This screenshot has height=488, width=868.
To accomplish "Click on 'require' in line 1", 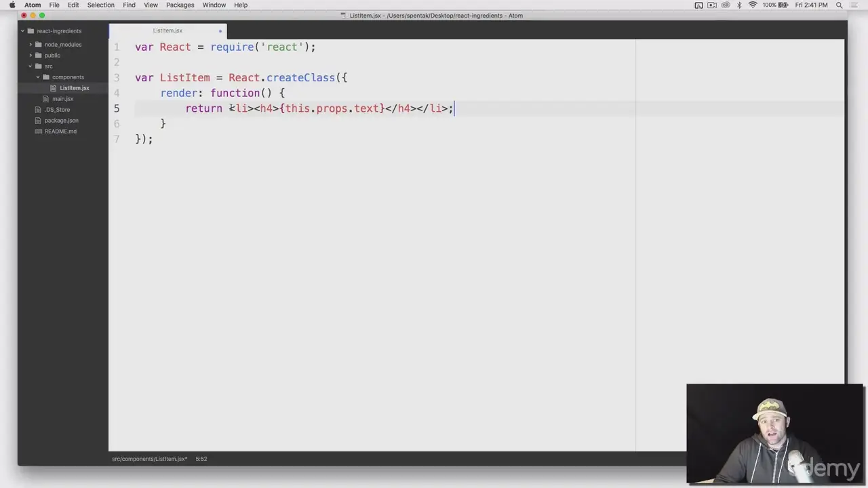I will click(232, 47).
